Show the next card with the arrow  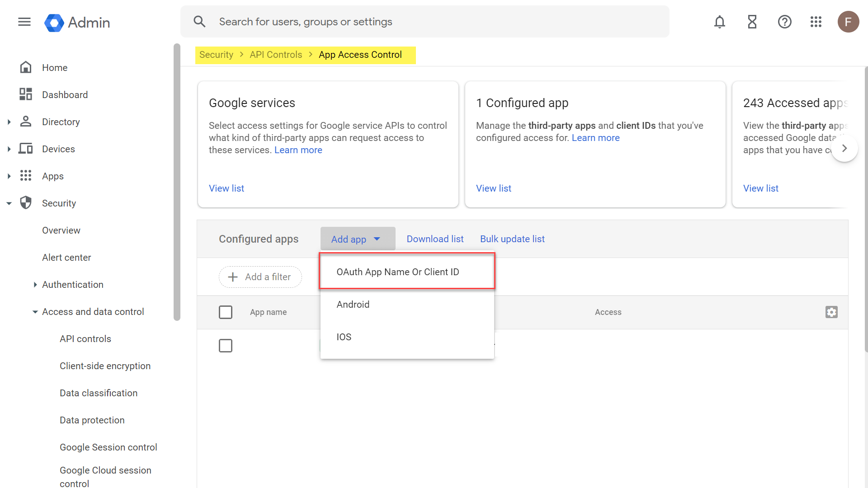click(844, 148)
